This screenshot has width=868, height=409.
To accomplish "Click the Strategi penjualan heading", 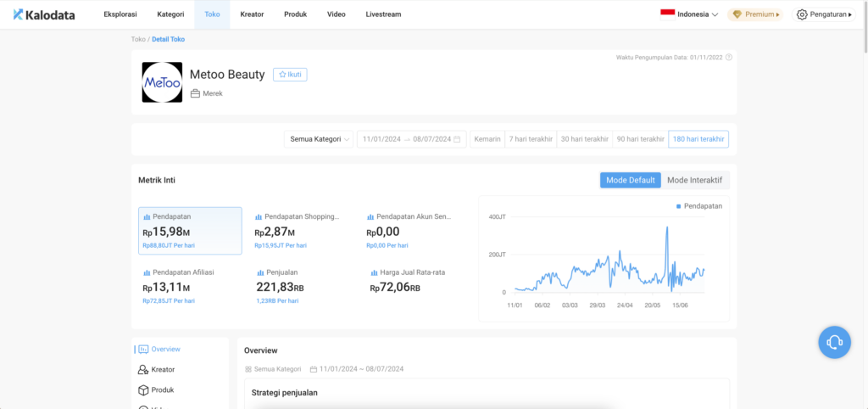I will coord(285,393).
